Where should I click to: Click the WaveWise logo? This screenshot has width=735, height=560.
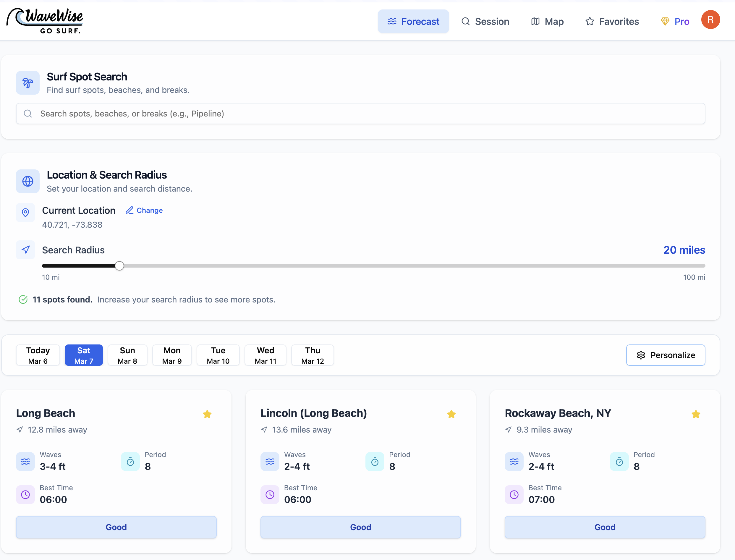click(x=45, y=21)
